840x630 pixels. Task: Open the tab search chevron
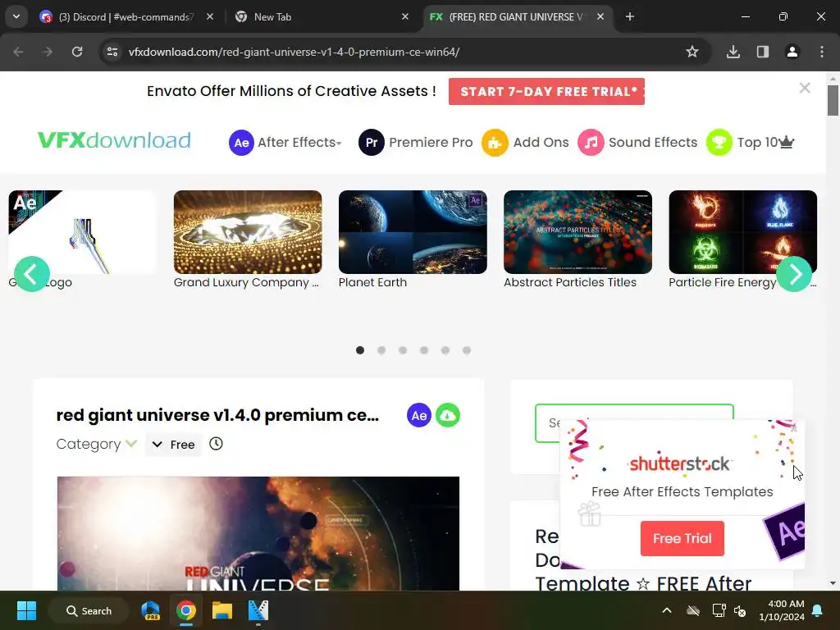16,16
